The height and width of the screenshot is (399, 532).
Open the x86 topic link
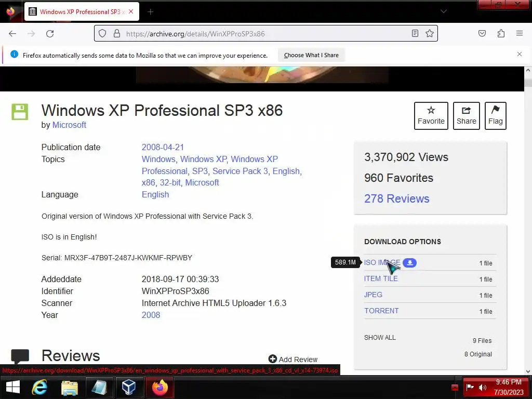click(148, 182)
